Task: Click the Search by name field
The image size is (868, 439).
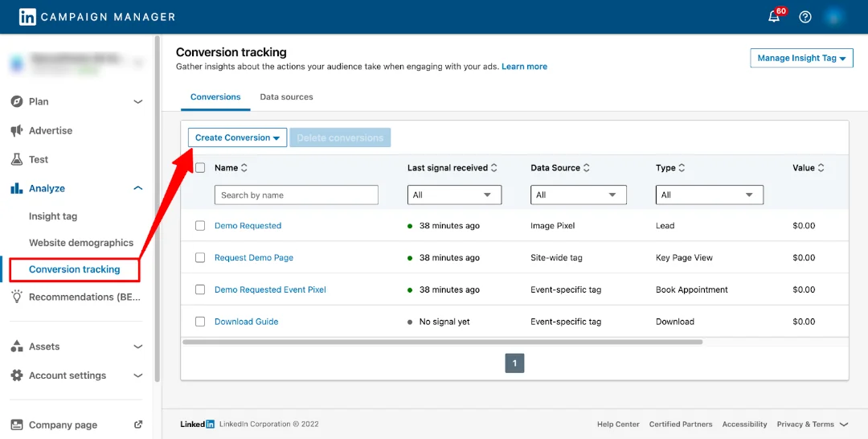Action: 296,195
